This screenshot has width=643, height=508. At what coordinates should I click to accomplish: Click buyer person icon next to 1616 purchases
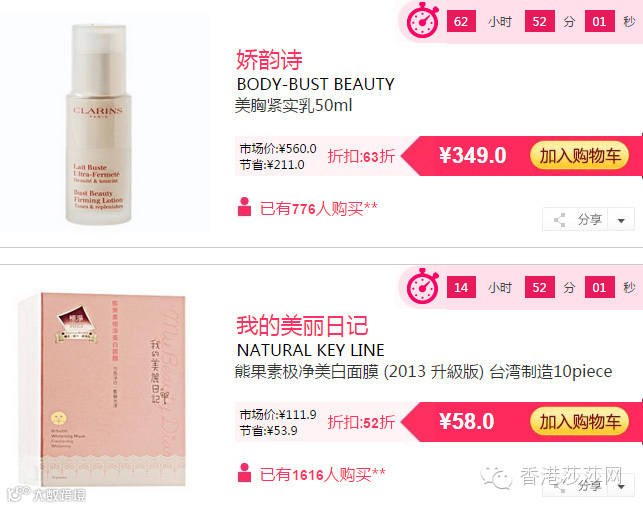pyautogui.click(x=244, y=473)
